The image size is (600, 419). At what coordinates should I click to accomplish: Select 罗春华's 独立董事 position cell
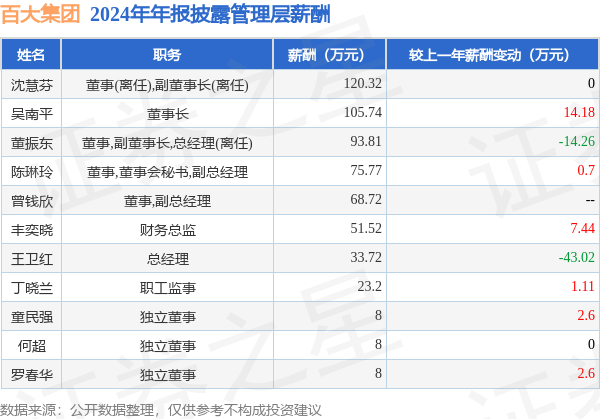[x=168, y=375]
